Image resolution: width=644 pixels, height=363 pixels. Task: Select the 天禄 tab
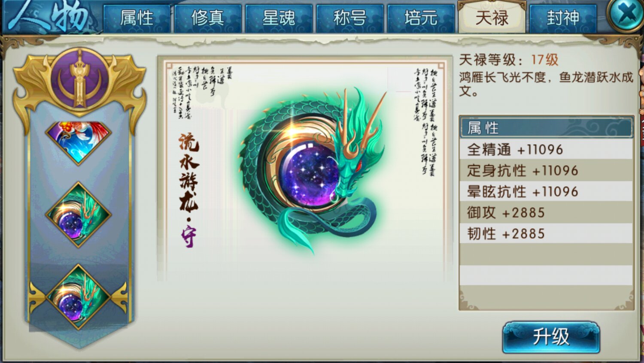click(x=492, y=18)
